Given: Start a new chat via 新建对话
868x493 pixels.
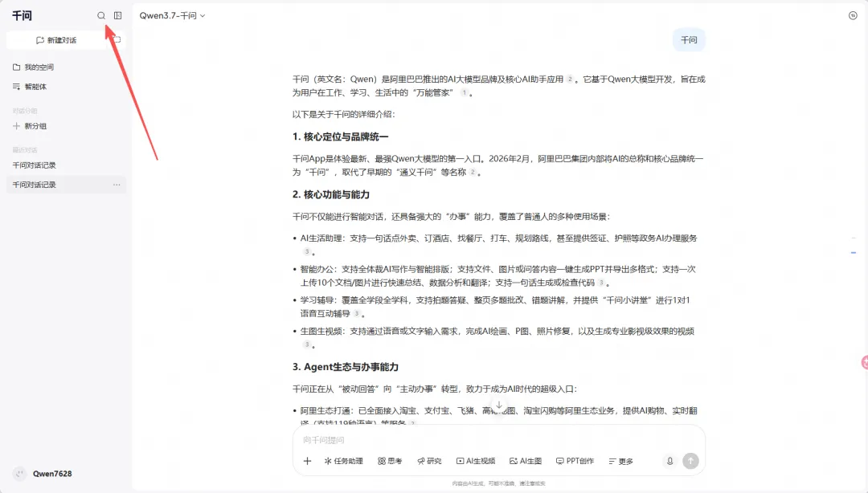Looking at the screenshot, I should click(56, 40).
